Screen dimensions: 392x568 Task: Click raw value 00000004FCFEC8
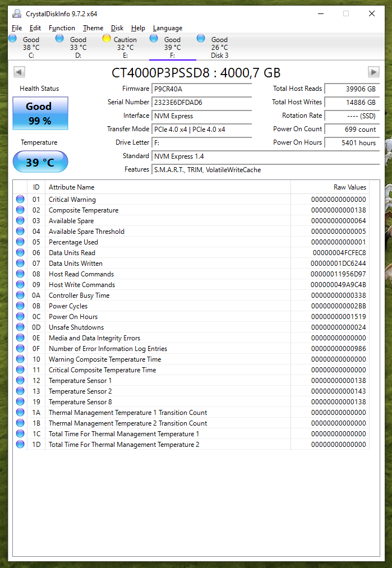pyautogui.click(x=339, y=252)
